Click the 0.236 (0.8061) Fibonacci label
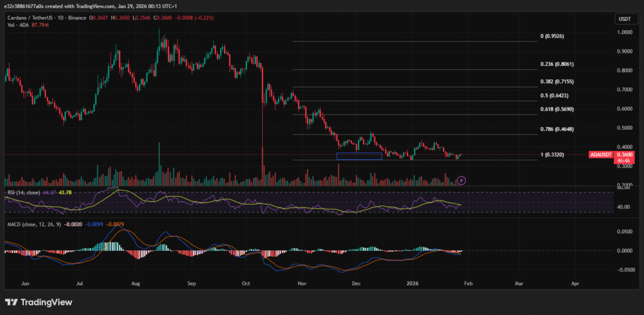644x315 pixels. pos(557,64)
